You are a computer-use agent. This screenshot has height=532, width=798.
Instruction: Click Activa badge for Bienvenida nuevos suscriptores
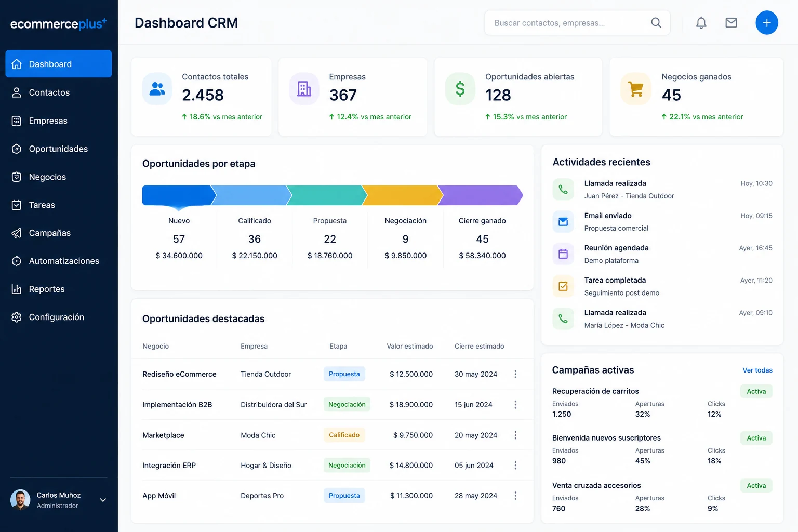(x=756, y=438)
